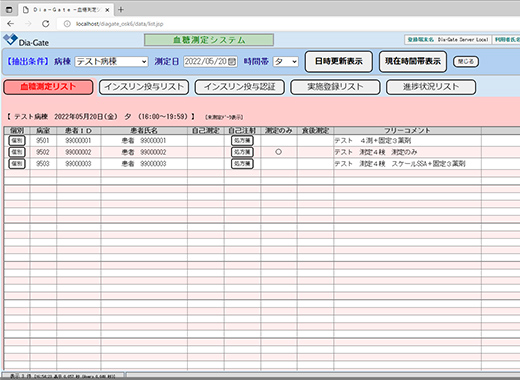Click the 自己注射 column header
Image resolution: width=520 pixels, height=380 pixels.
(242, 130)
